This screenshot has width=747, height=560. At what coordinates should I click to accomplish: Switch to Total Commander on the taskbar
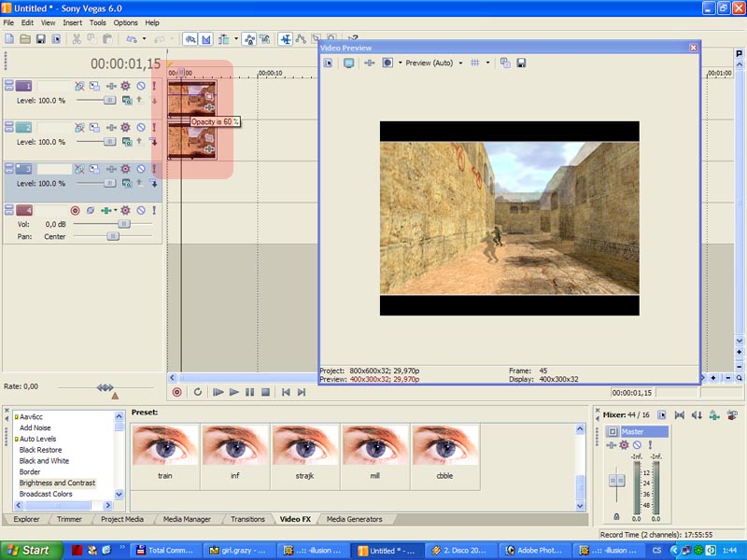point(166,551)
